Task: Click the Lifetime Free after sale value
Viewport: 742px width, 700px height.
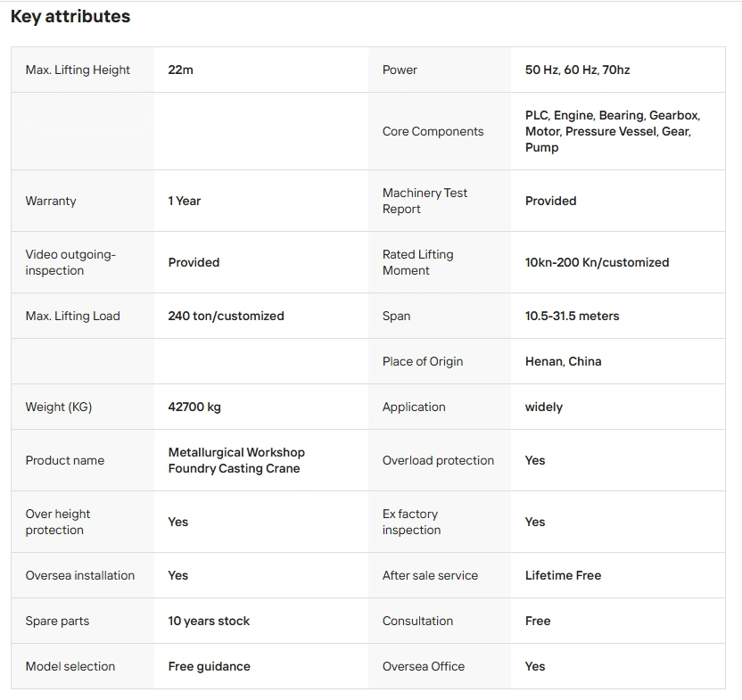Action: pos(563,575)
